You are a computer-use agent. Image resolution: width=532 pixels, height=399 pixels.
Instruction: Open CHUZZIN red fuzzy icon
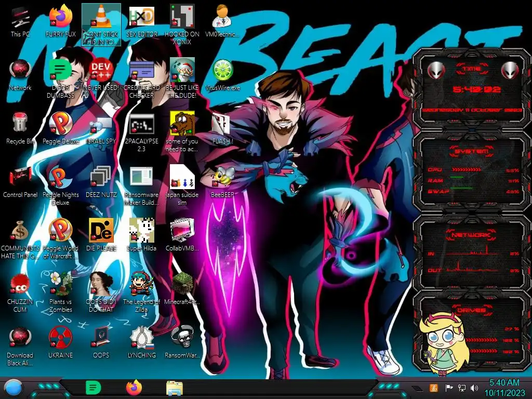(x=20, y=293)
